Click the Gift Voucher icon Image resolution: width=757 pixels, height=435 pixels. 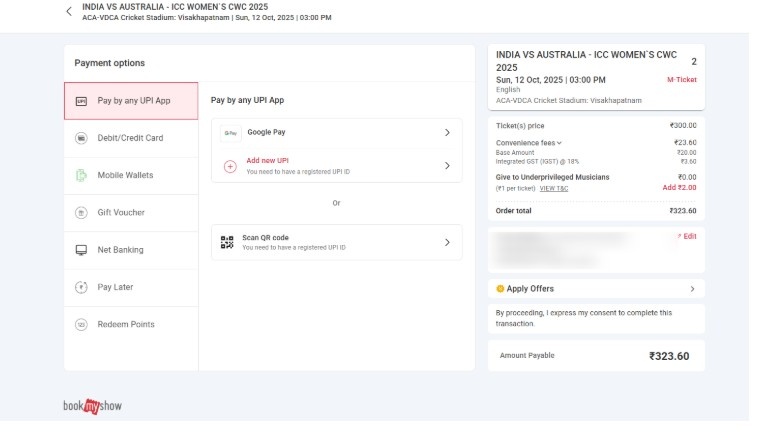81,213
